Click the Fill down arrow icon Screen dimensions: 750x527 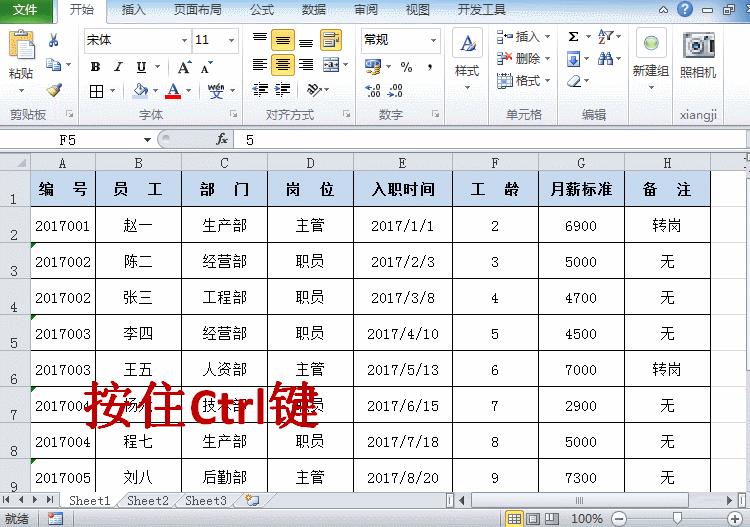573,59
